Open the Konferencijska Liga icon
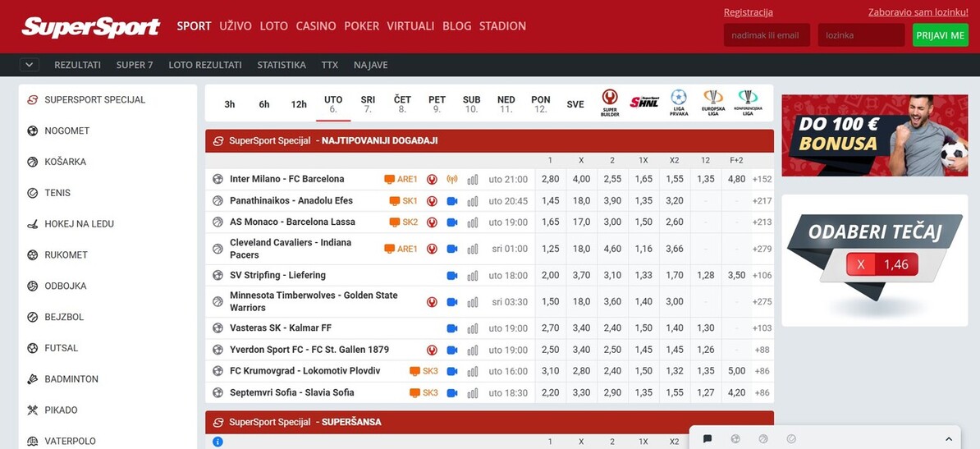 pyautogui.click(x=748, y=103)
